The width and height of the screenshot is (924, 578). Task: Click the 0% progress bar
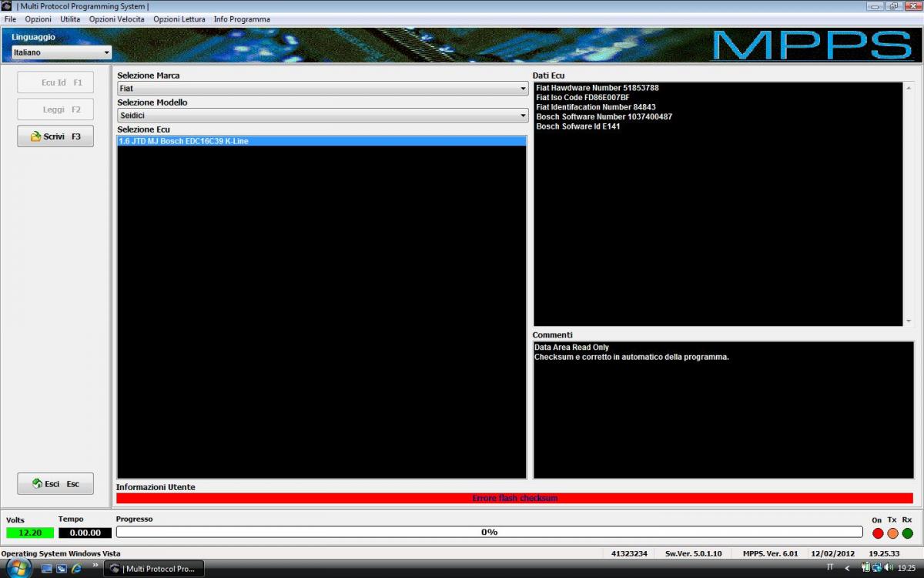point(489,532)
